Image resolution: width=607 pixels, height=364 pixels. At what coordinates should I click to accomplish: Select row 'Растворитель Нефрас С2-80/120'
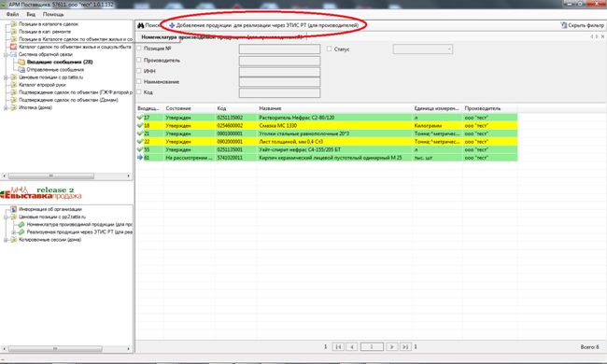click(326, 118)
